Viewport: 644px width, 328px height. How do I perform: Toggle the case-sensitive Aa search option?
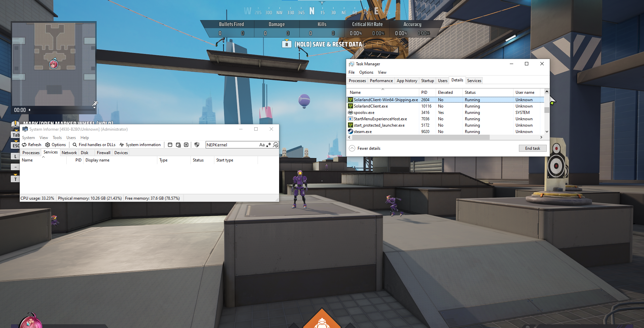(x=262, y=145)
